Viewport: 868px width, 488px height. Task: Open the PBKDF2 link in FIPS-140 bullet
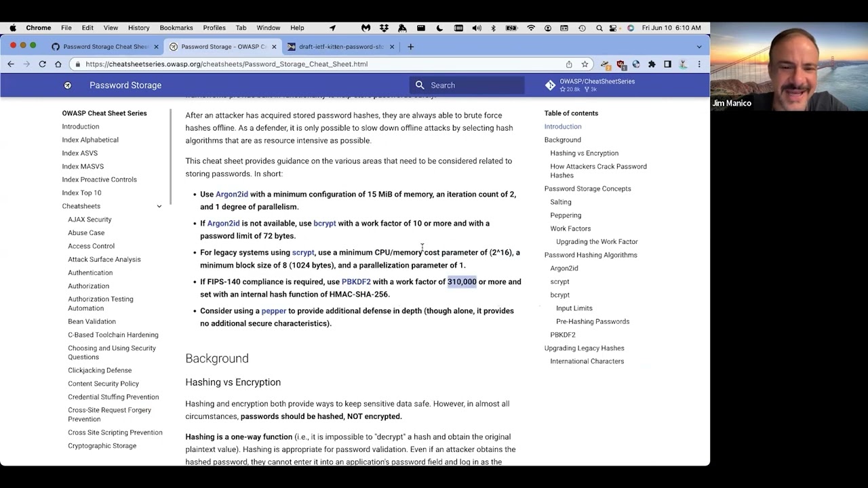click(356, 282)
